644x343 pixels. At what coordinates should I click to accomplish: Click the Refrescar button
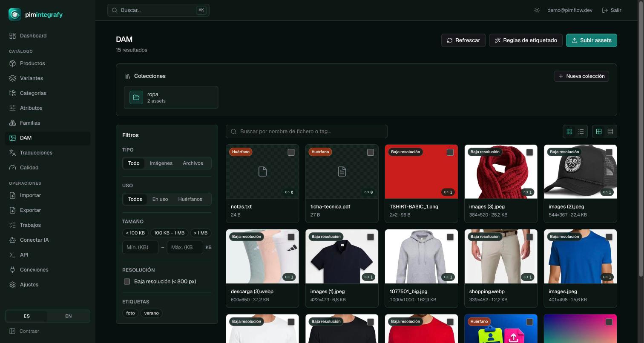tap(463, 40)
